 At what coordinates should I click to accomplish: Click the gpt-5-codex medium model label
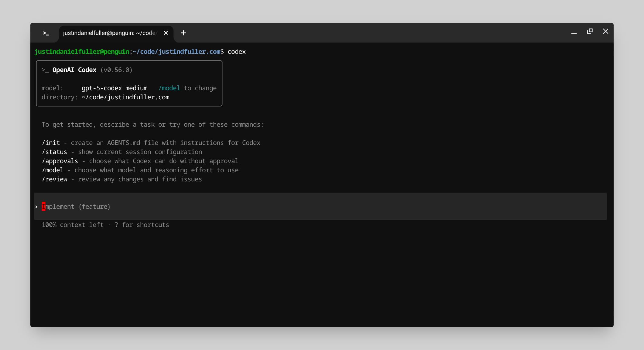pyautogui.click(x=115, y=88)
